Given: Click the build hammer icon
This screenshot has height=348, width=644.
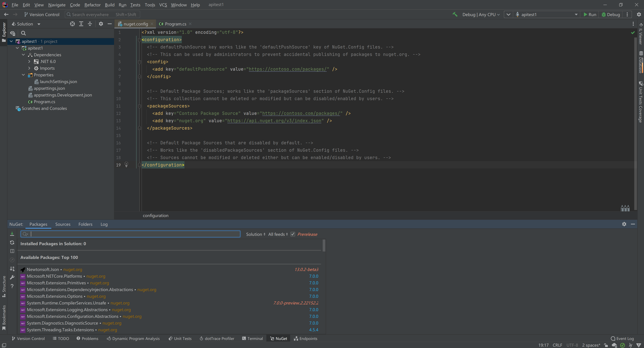Looking at the screenshot, I should coord(455,14).
